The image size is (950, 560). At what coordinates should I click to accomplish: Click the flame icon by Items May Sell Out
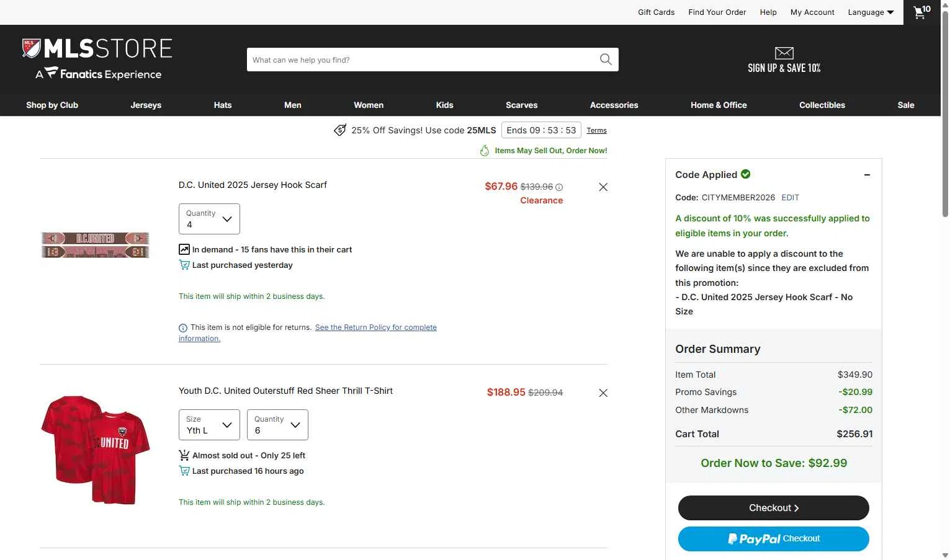(x=485, y=151)
